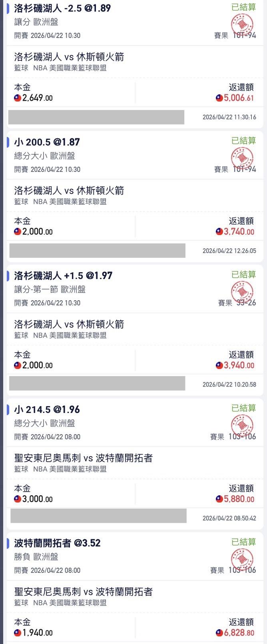This screenshot has width=267, height=644.
Task: Tap the flag icon beside the 1,940.00 stake
Action: pos(18,633)
